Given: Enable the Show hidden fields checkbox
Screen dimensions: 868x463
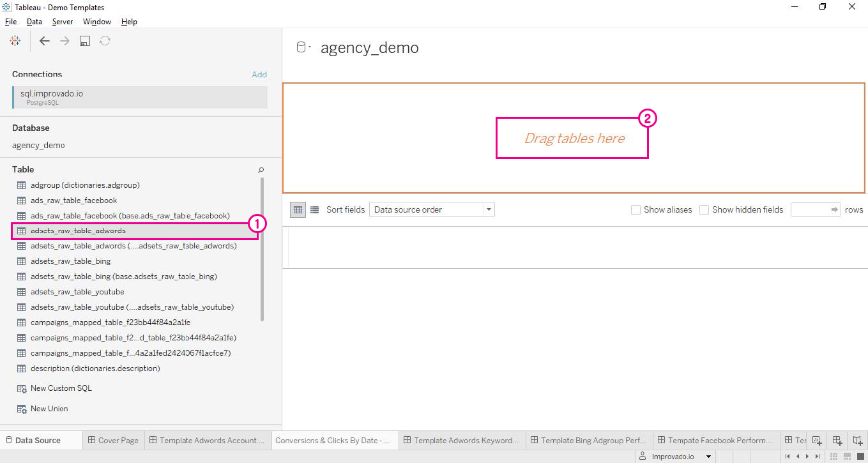Looking at the screenshot, I should coord(704,209).
